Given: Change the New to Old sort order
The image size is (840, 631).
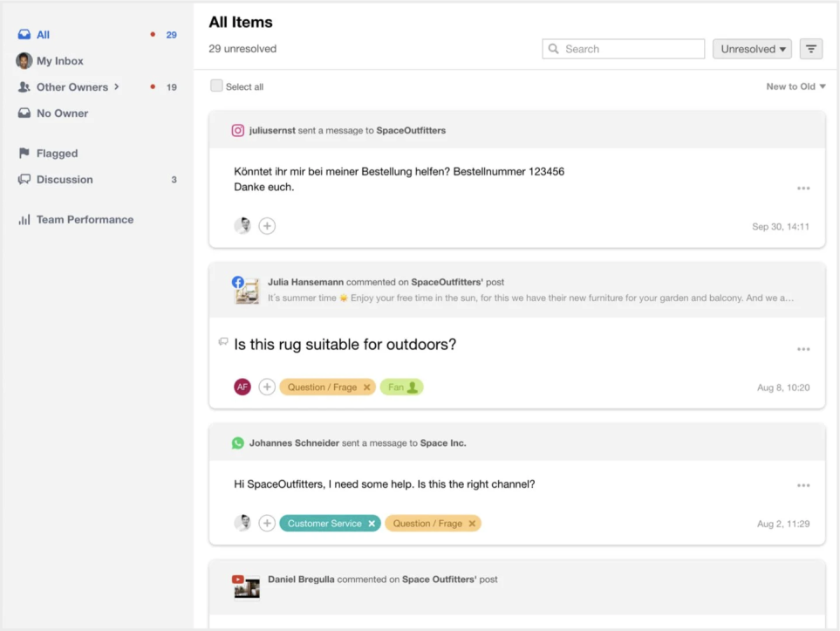Looking at the screenshot, I should click(x=796, y=86).
